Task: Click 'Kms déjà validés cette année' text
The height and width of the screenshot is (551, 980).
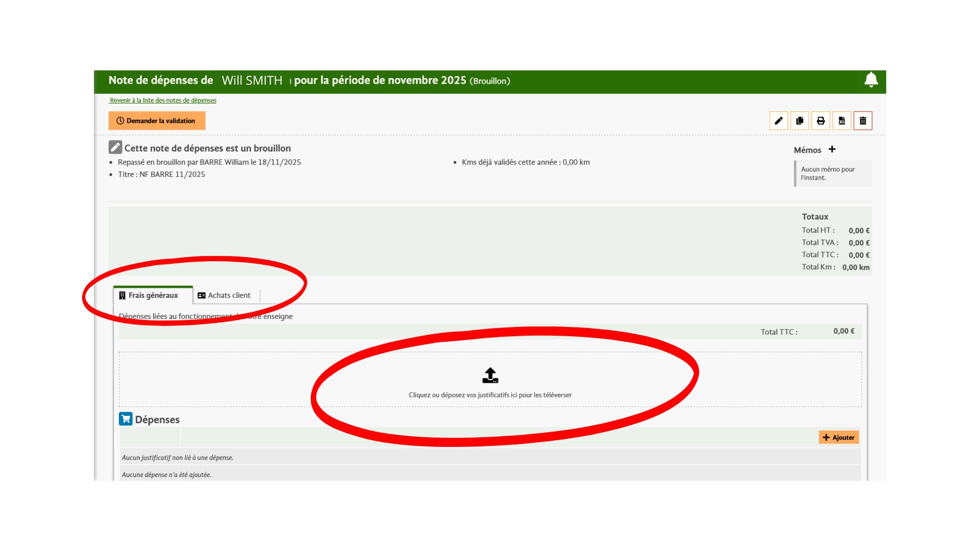Action: 526,162
